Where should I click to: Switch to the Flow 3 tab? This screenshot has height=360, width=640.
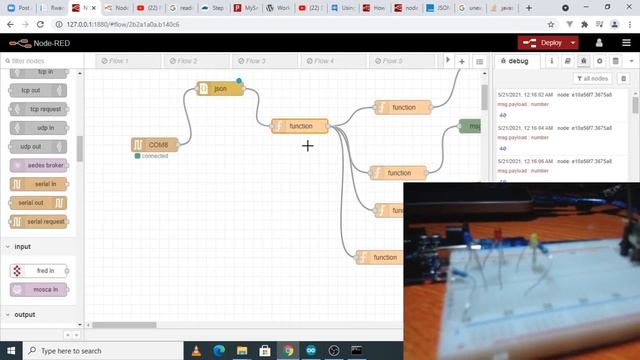point(265,61)
